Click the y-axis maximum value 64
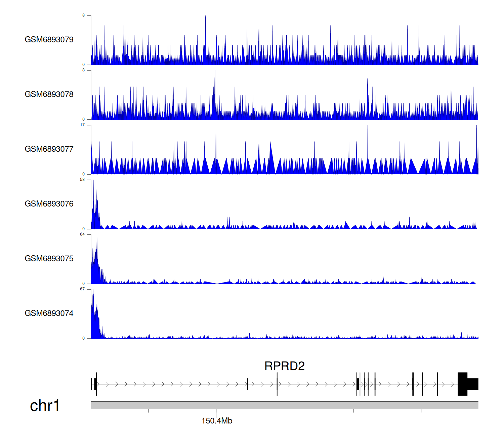The height and width of the screenshot is (444, 504). (x=82, y=234)
